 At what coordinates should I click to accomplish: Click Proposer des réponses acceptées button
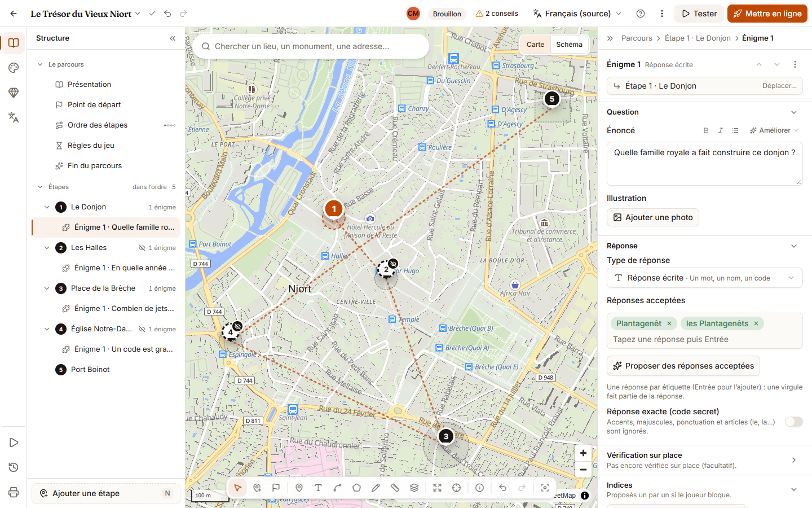(683, 366)
